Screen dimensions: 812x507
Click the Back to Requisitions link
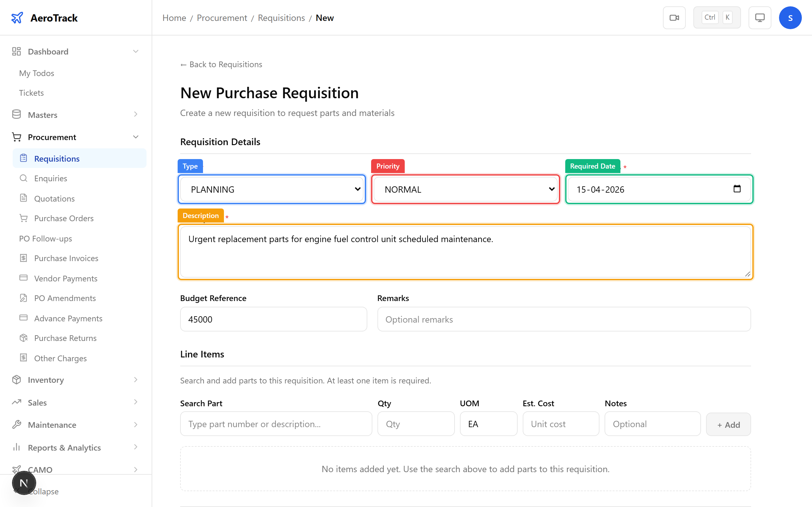pyautogui.click(x=221, y=64)
